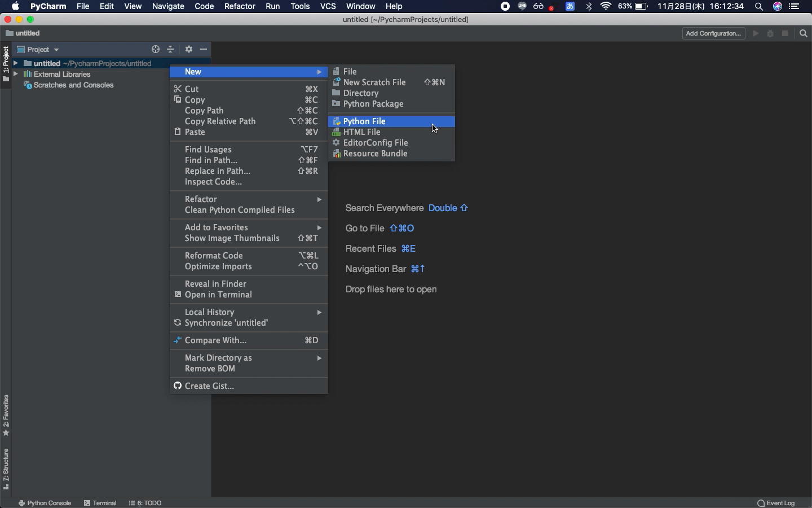Open the Z: Structure side tab

point(6,469)
